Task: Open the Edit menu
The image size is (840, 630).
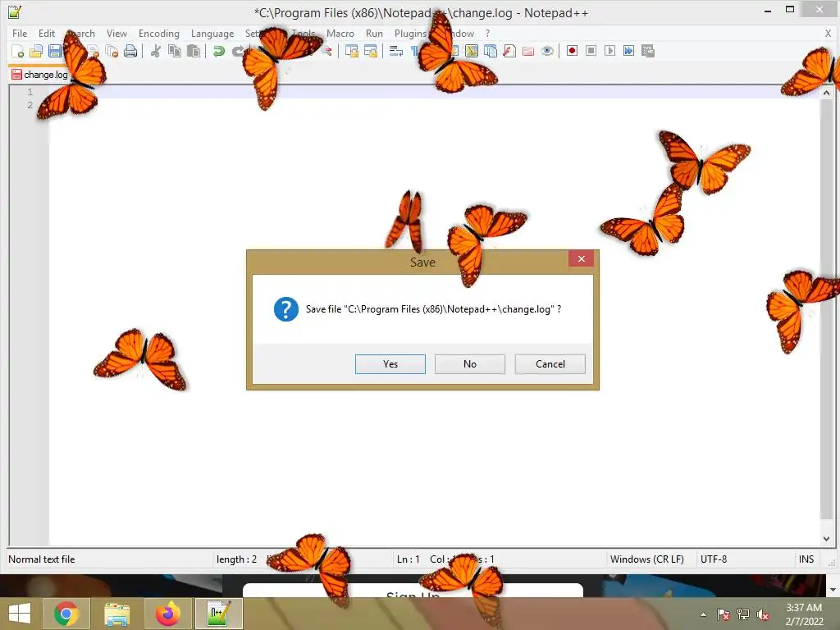Action: click(x=47, y=33)
